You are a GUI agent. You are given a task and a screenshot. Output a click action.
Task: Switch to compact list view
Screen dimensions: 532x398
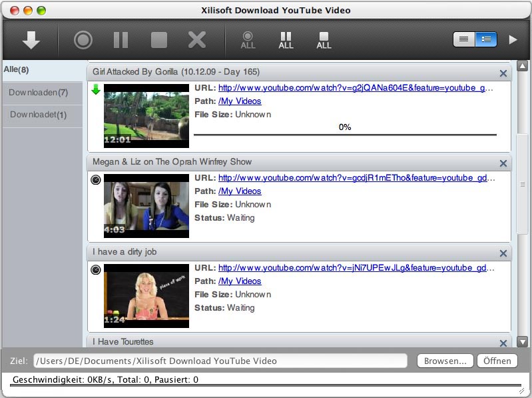click(464, 39)
